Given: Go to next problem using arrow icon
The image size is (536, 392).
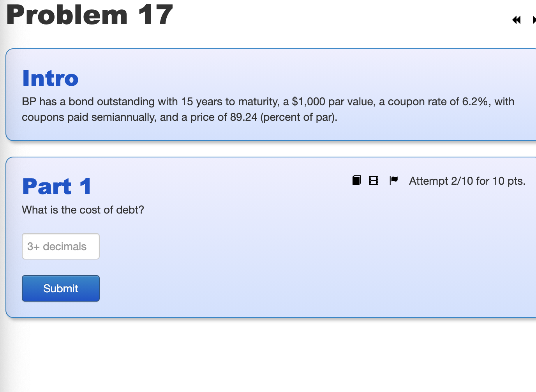Looking at the screenshot, I should point(534,20).
